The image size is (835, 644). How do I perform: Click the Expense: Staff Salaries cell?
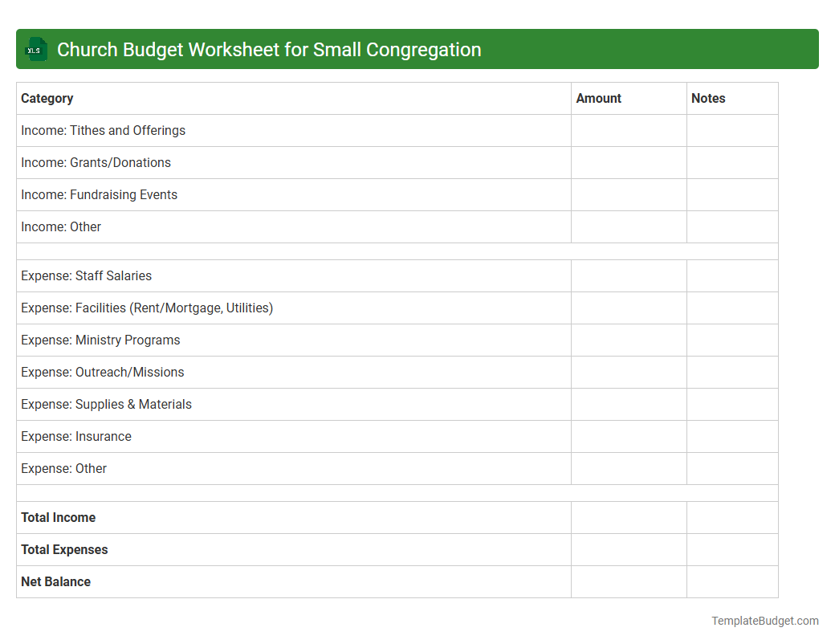87,275
